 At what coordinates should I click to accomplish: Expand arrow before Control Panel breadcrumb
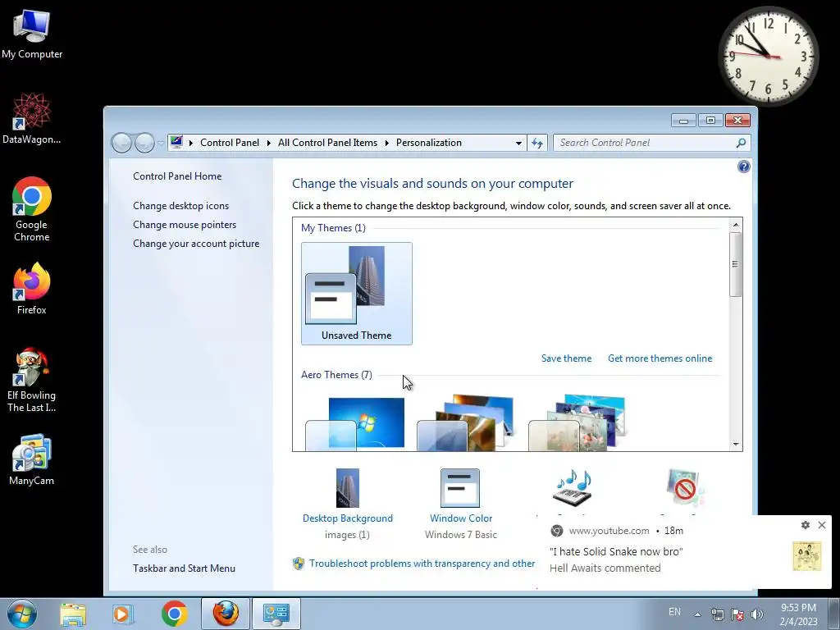tap(190, 143)
